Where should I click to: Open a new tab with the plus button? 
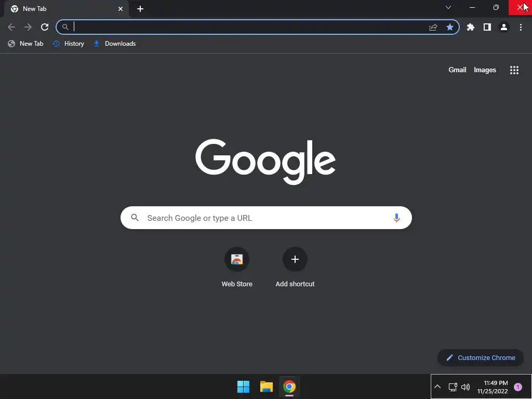(x=140, y=9)
